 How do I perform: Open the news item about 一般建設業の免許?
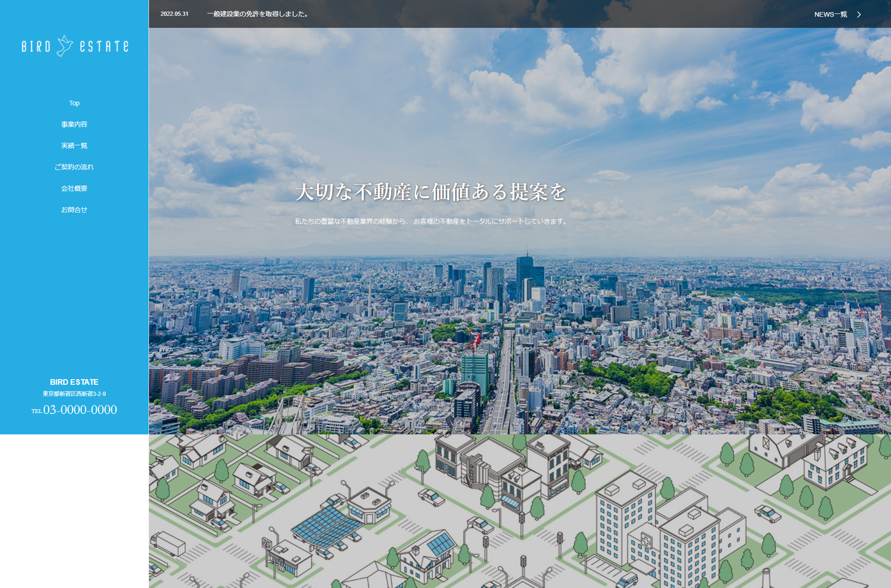click(x=258, y=14)
